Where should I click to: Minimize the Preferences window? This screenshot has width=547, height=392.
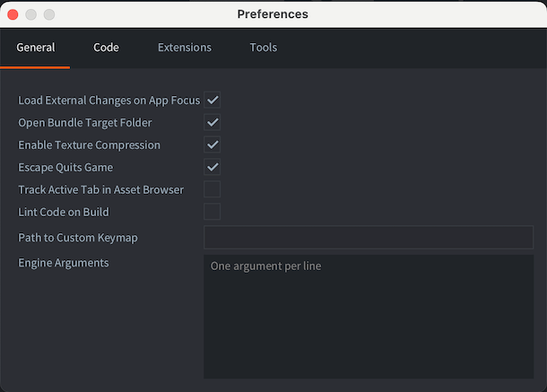click(x=31, y=14)
